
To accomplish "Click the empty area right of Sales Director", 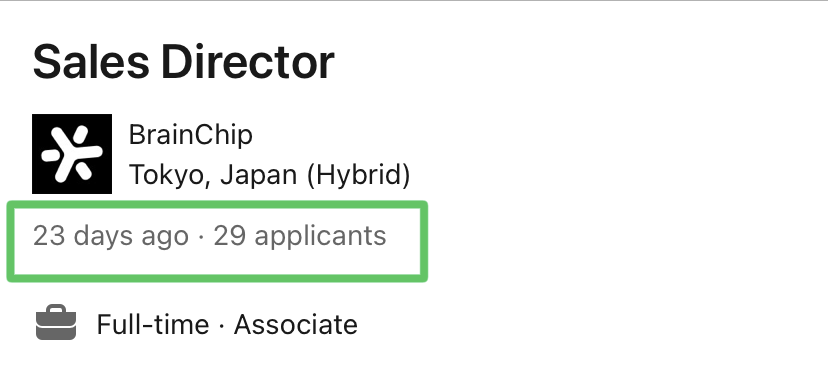I will click(x=581, y=62).
